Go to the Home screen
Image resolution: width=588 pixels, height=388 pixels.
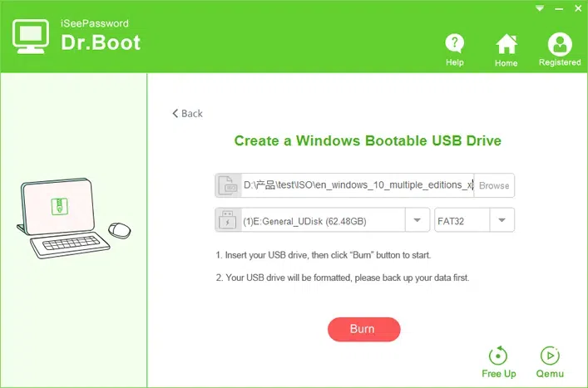click(x=506, y=44)
